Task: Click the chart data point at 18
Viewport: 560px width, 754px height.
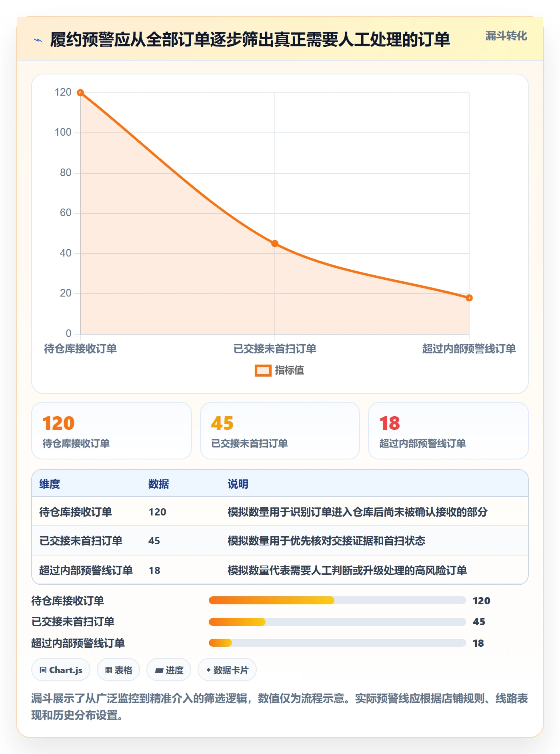Action: [469, 298]
